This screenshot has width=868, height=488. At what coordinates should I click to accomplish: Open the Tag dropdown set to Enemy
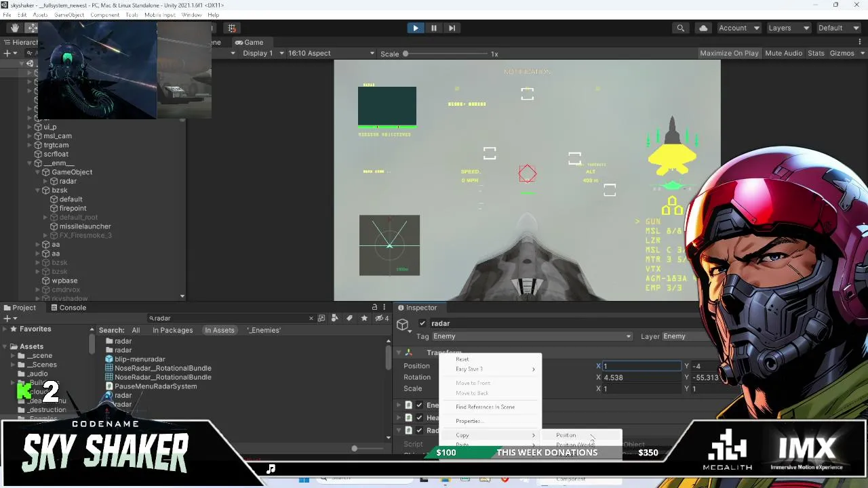pos(532,336)
